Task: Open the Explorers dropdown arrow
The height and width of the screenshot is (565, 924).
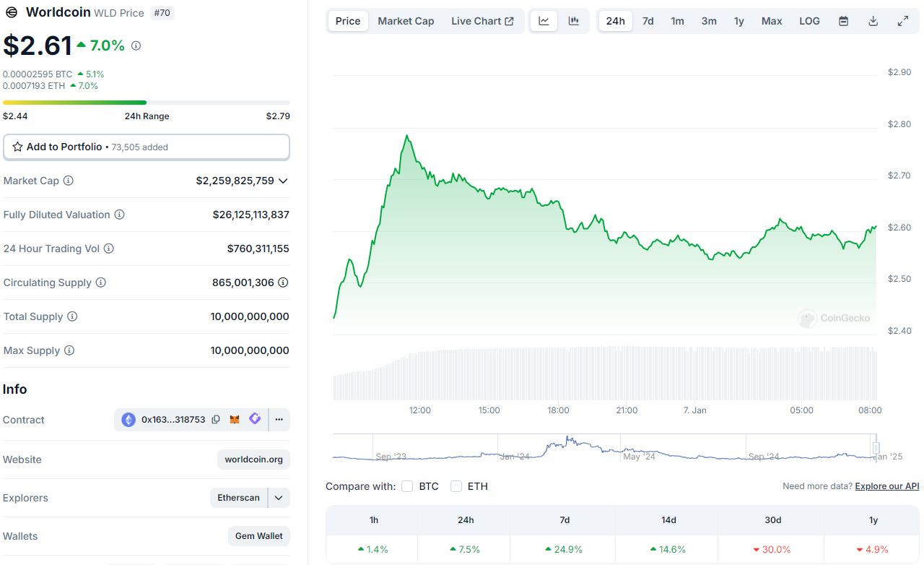Action: [279, 498]
